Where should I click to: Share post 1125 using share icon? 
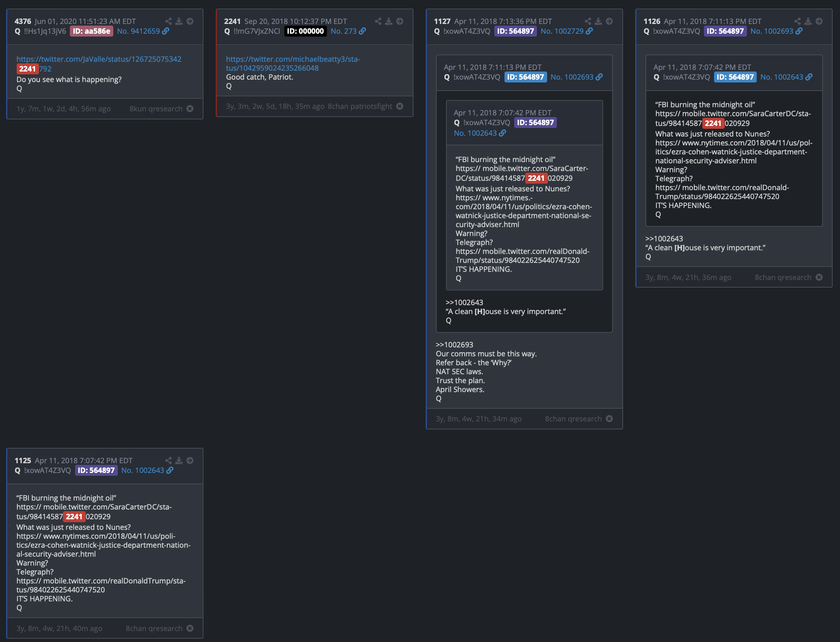[x=168, y=460]
